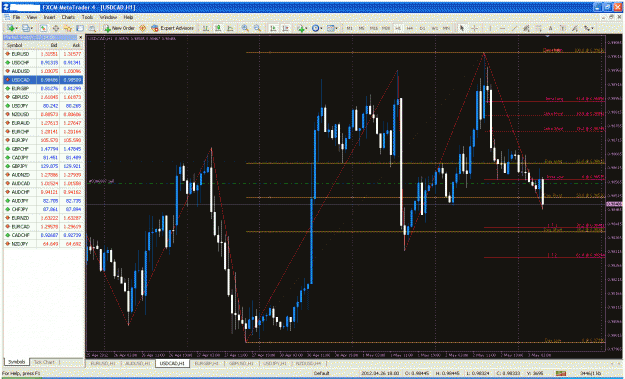Click the chart shift triangle marker

point(547,36)
